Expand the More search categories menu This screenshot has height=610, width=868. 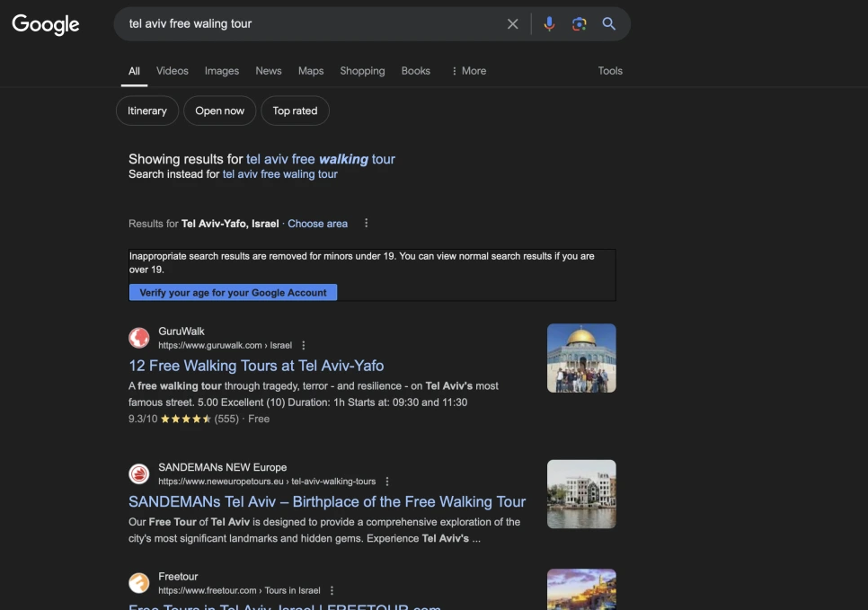pyautogui.click(x=469, y=71)
